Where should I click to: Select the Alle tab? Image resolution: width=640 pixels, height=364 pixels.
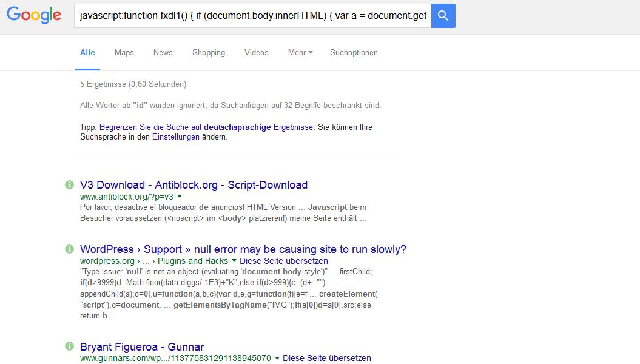87,53
